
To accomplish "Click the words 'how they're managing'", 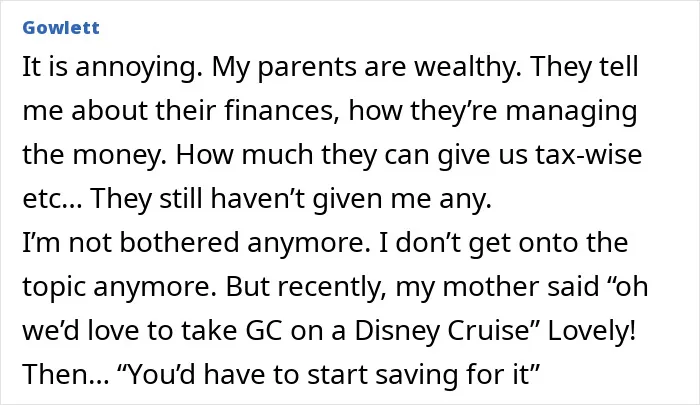I will point(493,111).
